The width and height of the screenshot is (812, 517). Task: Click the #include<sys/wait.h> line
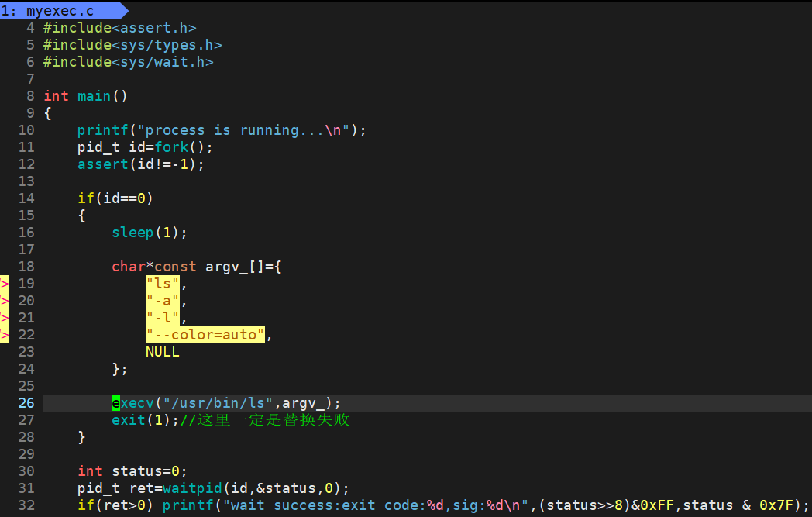pos(128,62)
